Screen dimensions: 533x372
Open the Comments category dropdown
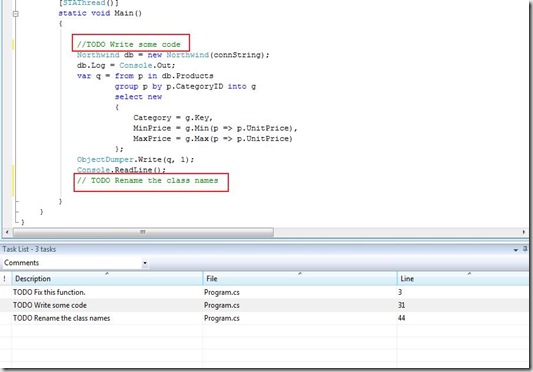coord(145,263)
